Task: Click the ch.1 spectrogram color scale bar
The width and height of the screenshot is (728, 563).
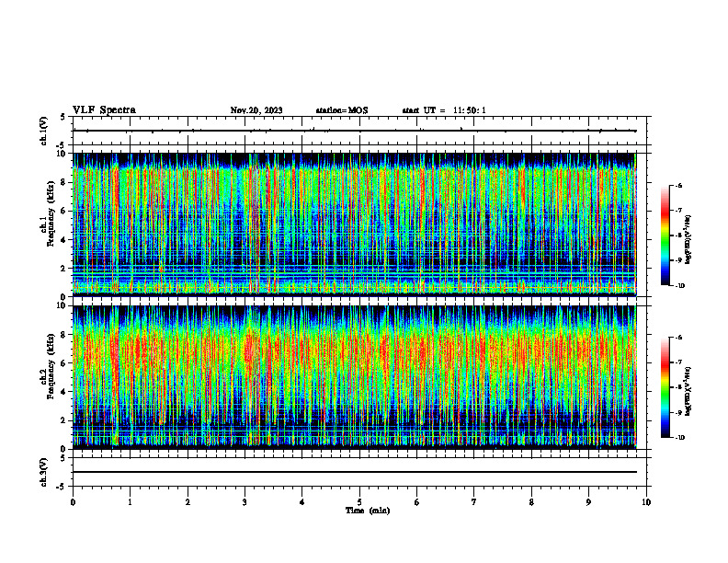Action: (665, 236)
